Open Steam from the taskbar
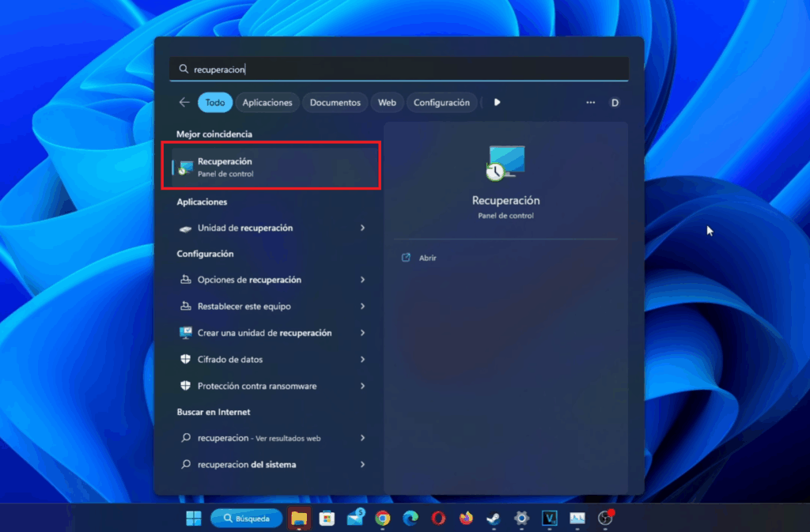 point(494,518)
